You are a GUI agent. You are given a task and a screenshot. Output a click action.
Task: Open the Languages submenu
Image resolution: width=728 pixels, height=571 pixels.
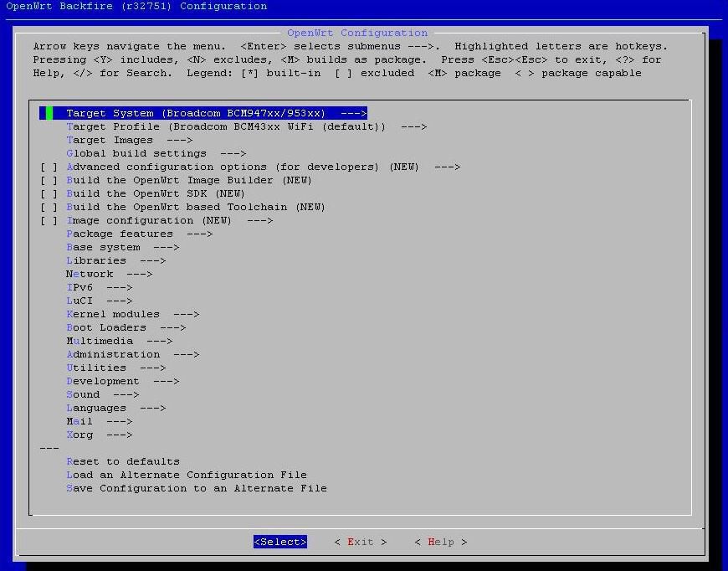pyautogui.click(x=115, y=409)
